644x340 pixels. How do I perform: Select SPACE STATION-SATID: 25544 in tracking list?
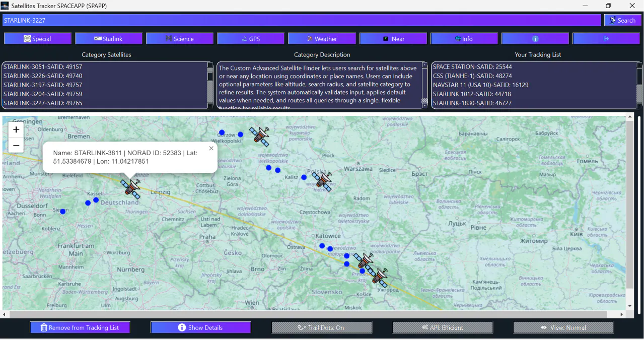pos(534,67)
